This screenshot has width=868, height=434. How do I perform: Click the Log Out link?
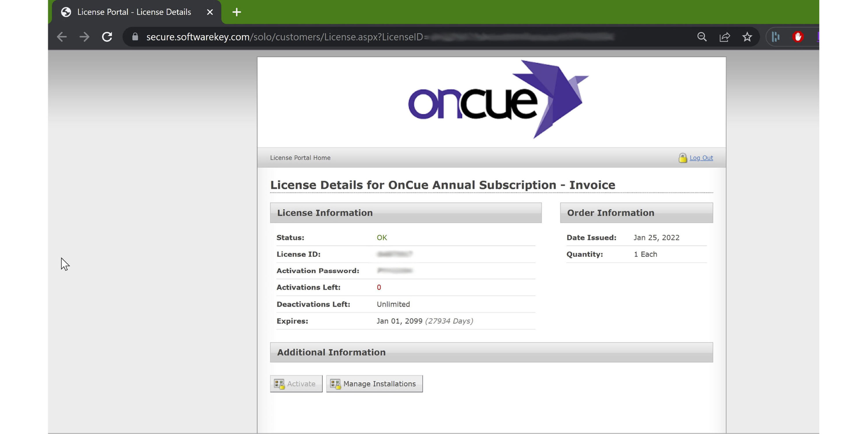point(701,157)
